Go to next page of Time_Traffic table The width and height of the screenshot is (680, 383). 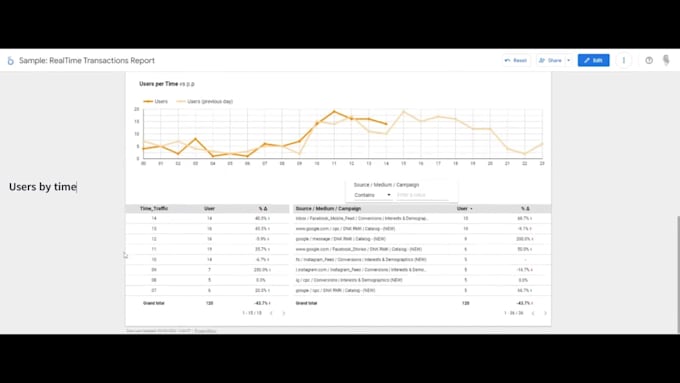284,313
